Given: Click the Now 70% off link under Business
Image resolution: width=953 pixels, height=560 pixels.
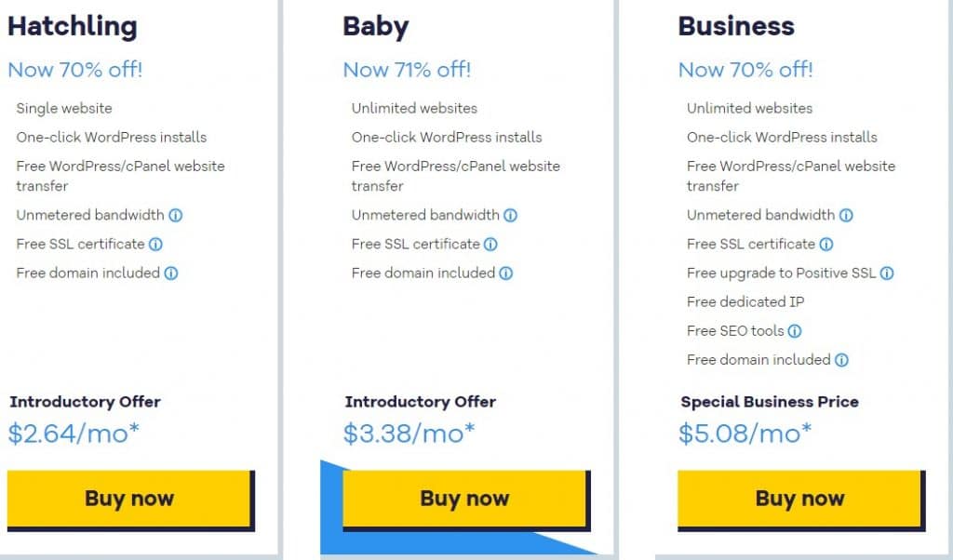Looking at the screenshot, I should coord(745,70).
